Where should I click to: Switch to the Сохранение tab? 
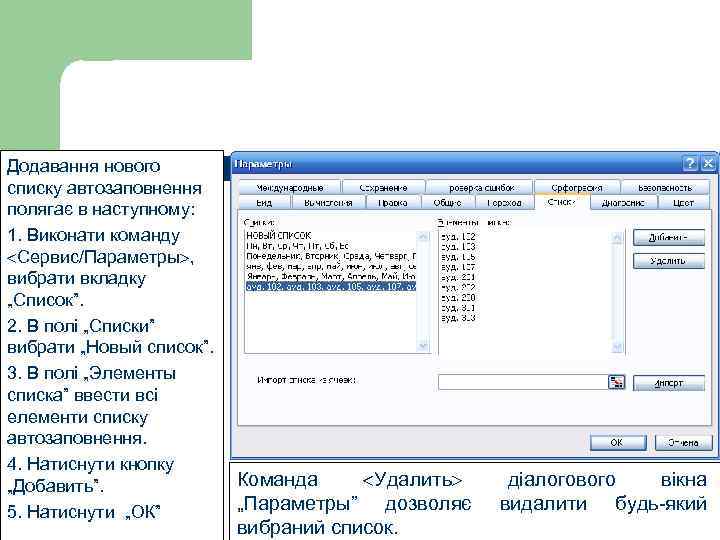(x=383, y=188)
